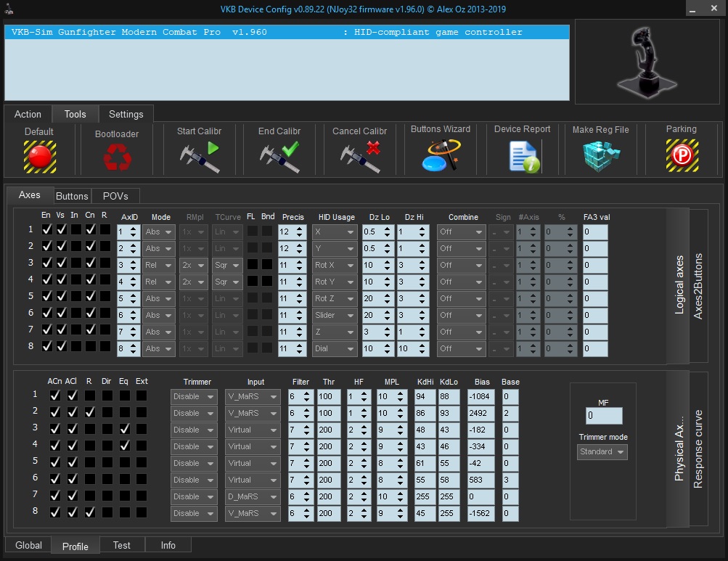Adjust Dz Lo stepper on axis 5
The height and width of the screenshot is (561, 728).
(x=387, y=298)
